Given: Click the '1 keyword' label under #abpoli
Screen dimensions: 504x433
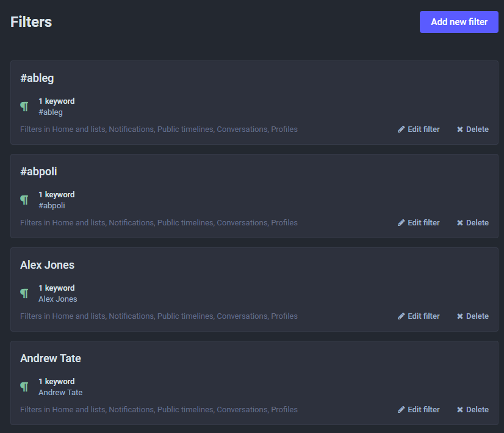Looking at the screenshot, I should tap(57, 195).
